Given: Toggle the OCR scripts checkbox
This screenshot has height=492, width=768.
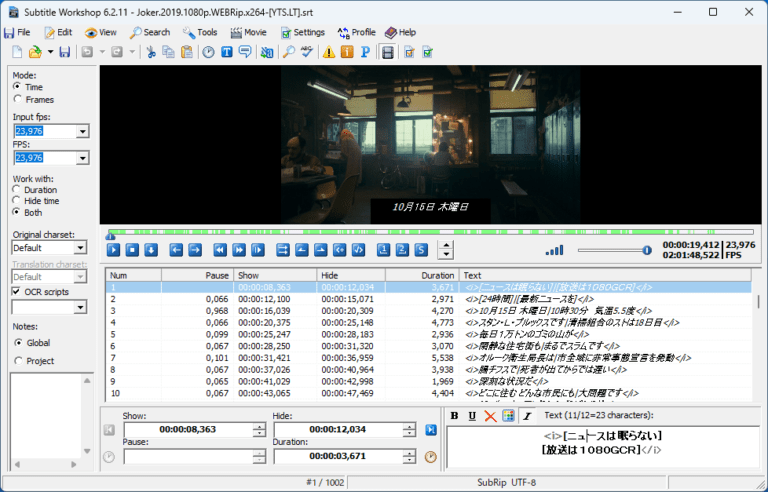Looking at the screenshot, I should click(x=16, y=292).
